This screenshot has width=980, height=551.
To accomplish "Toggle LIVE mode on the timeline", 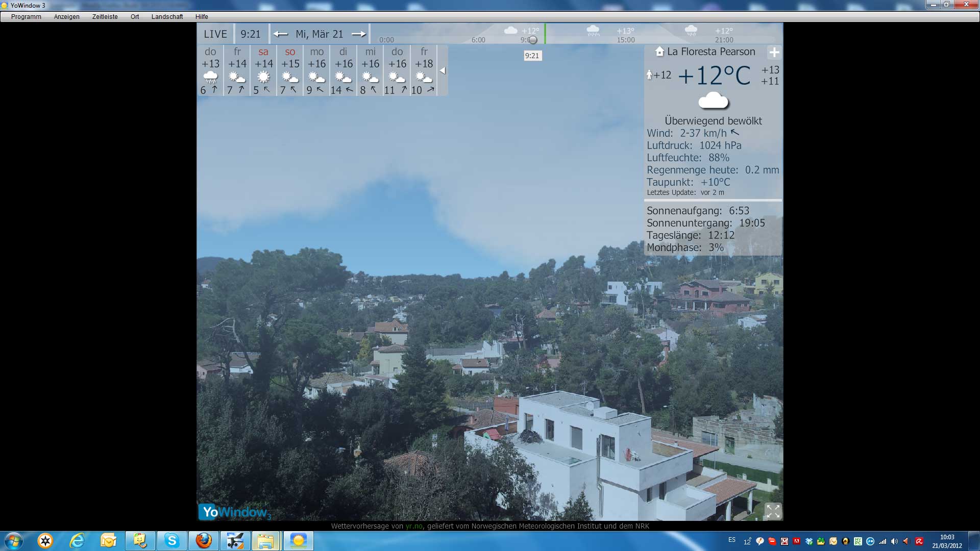I will 215,34.
